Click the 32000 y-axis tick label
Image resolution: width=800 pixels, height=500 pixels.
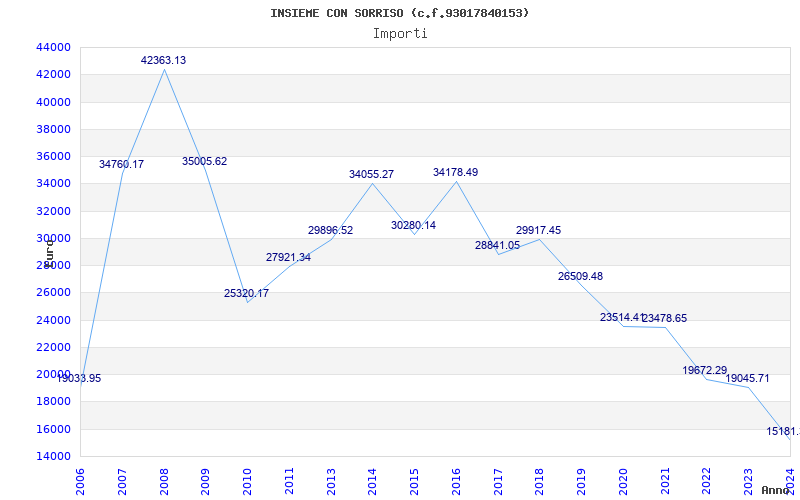pyautogui.click(x=53, y=211)
